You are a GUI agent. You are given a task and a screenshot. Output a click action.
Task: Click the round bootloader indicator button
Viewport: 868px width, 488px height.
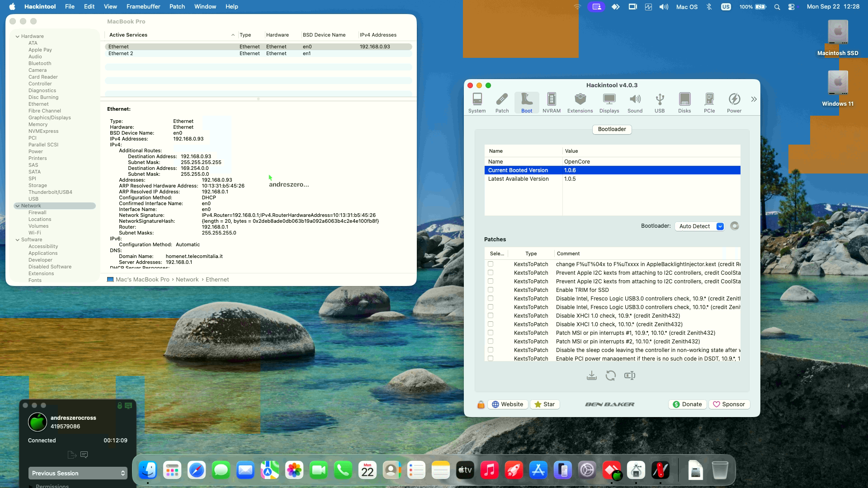[x=735, y=226]
